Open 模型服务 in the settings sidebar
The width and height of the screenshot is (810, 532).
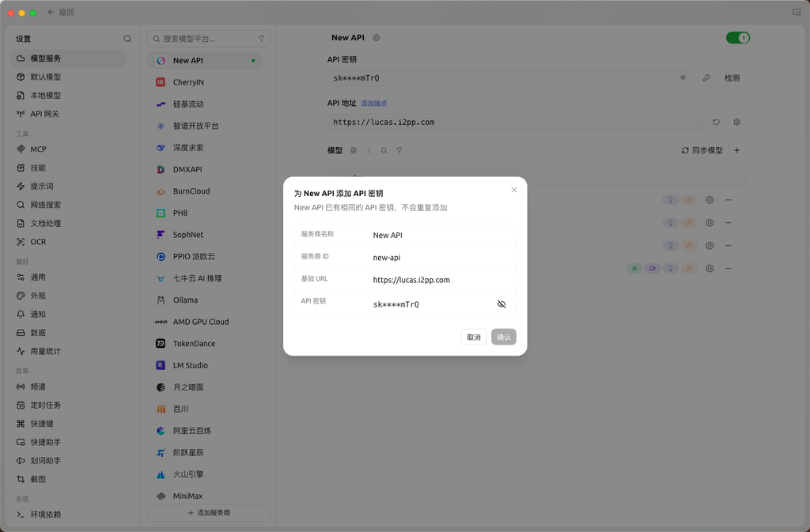(69, 58)
